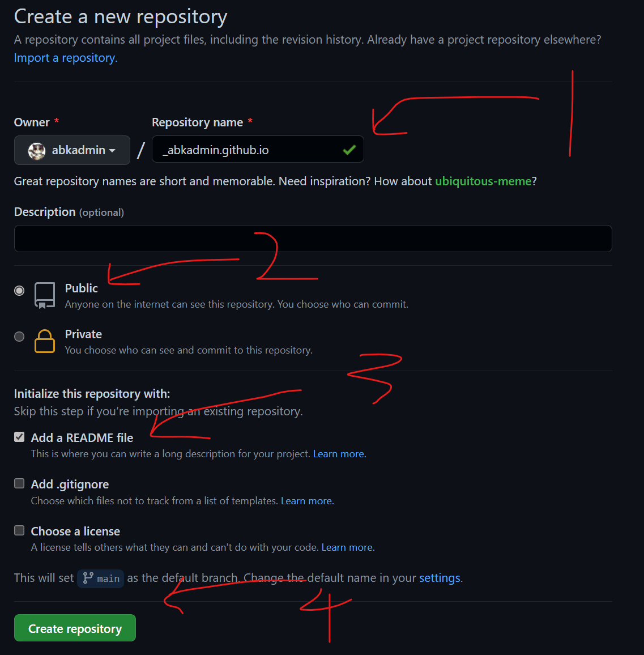The width and height of the screenshot is (644, 655).
Task: Open the Import a repository link
Action: tap(66, 58)
